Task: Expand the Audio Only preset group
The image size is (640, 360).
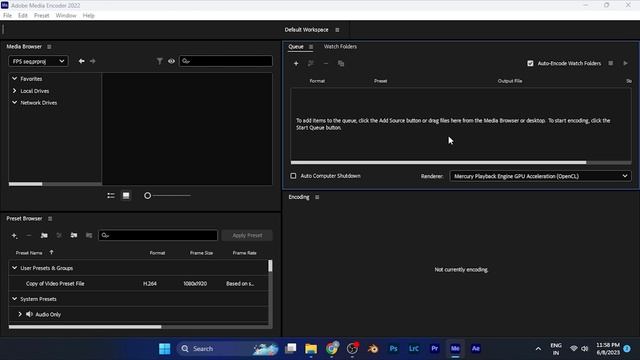Action: (20, 314)
